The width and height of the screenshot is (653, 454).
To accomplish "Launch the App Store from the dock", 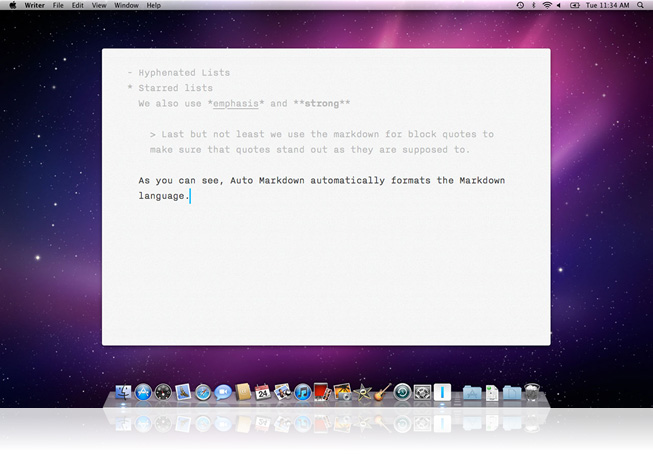I will 143,392.
